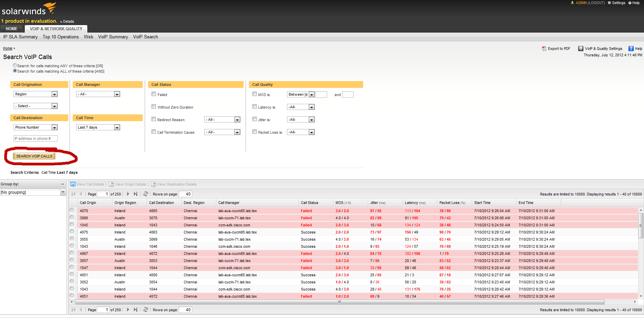Open the Call Termination Cause dropdown

coord(222,132)
